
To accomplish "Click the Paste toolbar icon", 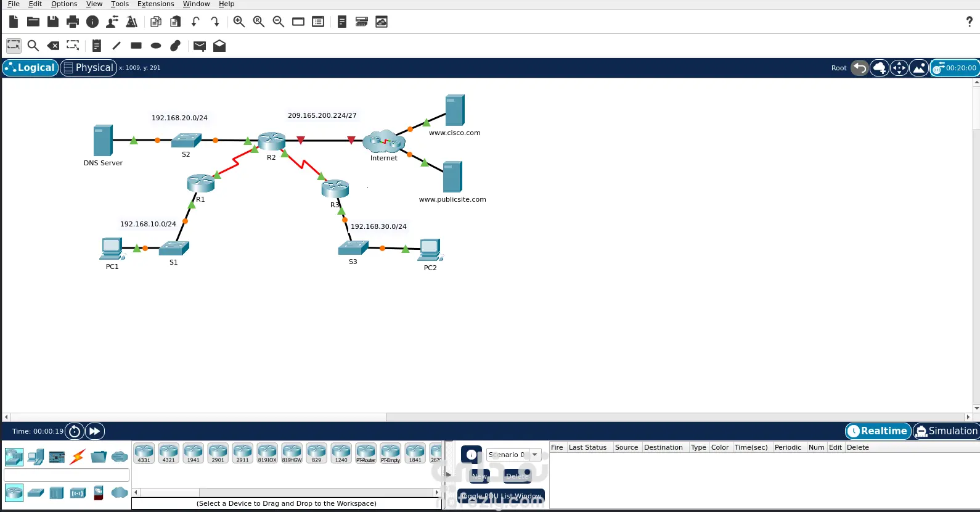I will click(176, 22).
